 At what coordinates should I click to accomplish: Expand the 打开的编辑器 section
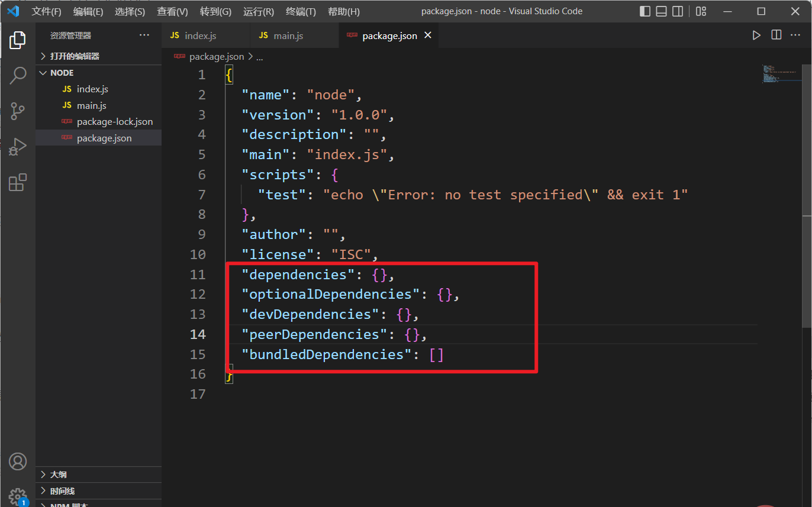(98, 56)
